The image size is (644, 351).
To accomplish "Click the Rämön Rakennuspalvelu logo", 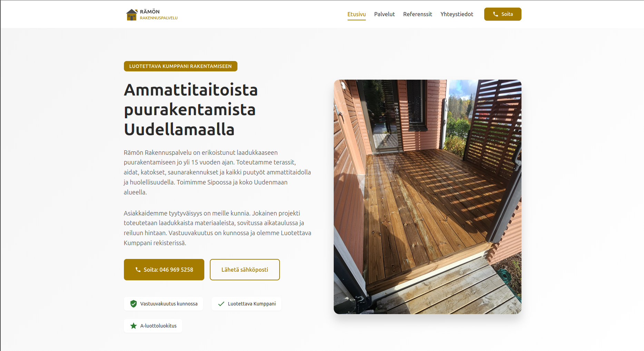I will (x=151, y=14).
